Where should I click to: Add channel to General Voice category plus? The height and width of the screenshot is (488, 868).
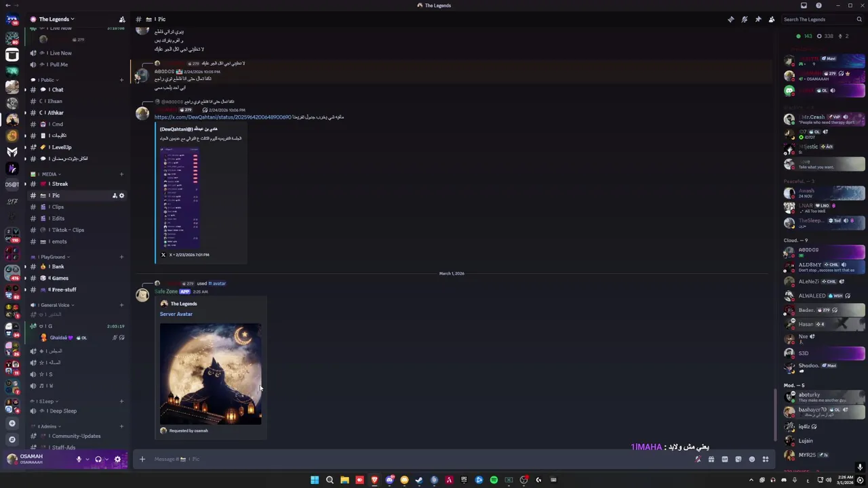pos(121,305)
